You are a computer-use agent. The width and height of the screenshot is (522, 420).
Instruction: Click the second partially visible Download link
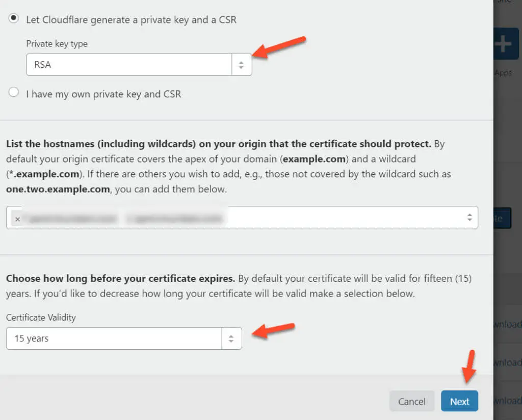507,362
